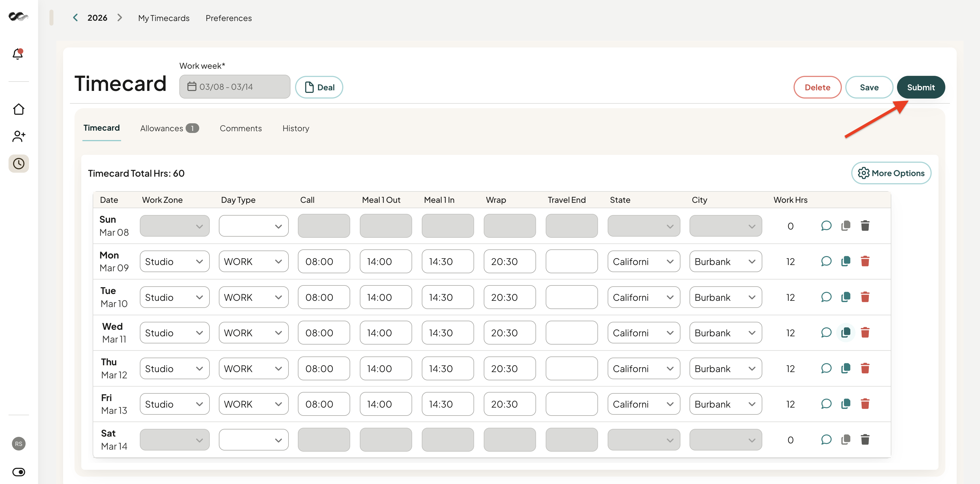Open Day Type dropdown for Sun Mar 08
Screen dimensions: 980x484
(253, 226)
